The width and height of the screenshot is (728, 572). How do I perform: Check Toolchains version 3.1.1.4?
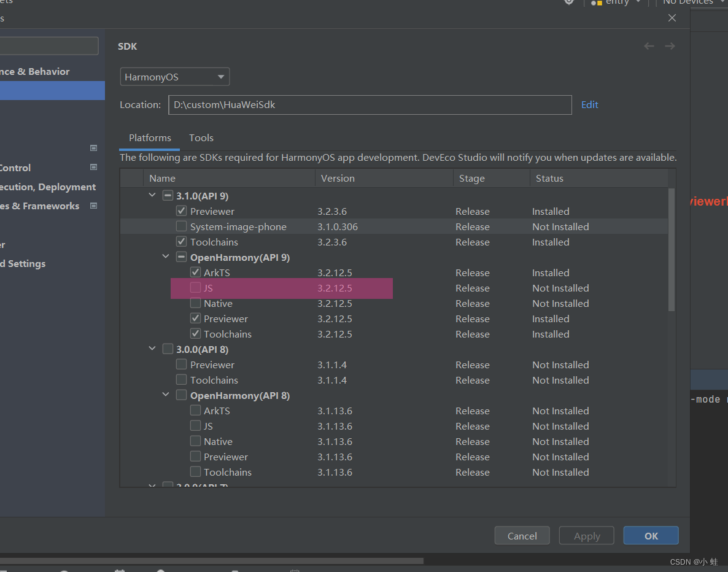coord(182,379)
